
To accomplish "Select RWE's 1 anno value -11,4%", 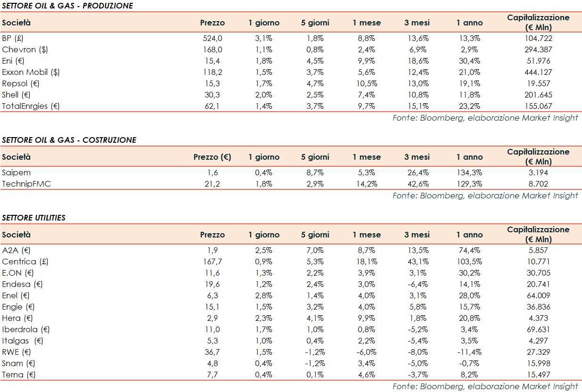I will (x=470, y=352).
